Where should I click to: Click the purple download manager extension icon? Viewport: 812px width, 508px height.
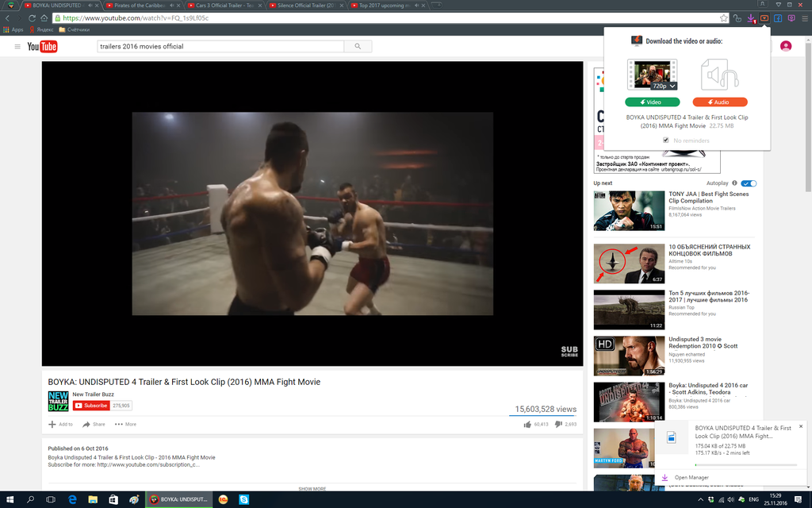pos(750,17)
